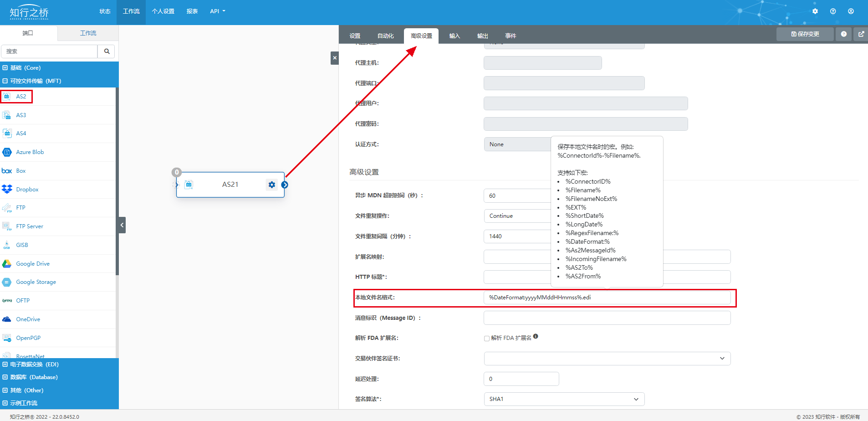Switch to the 端口 sidebar tab

(28, 33)
